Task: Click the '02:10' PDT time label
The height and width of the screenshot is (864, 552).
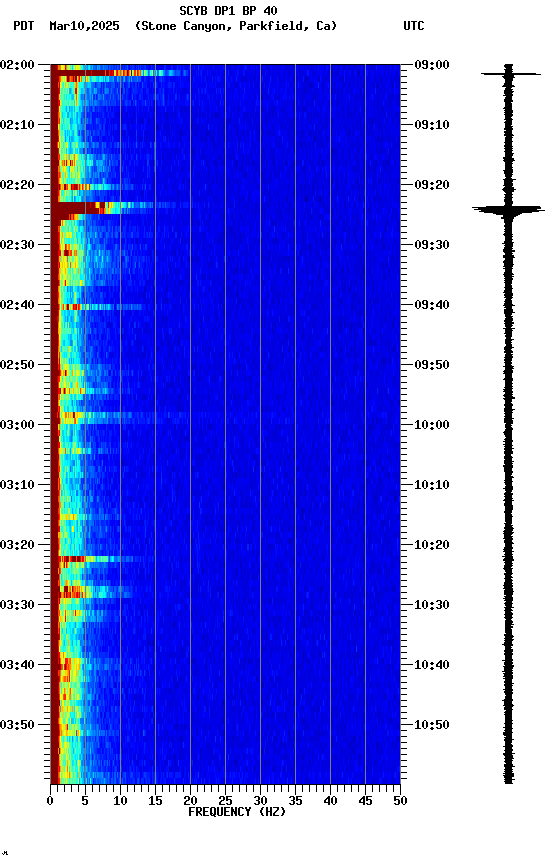Action: (17, 125)
